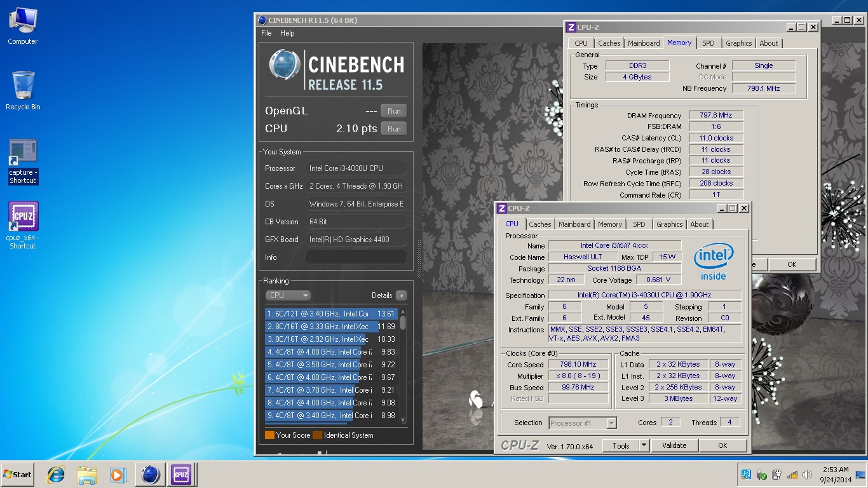Viewport: 868px width, 488px height.
Task: Switch to Cinebench via its taskbar icon
Action: click(151, 475)
